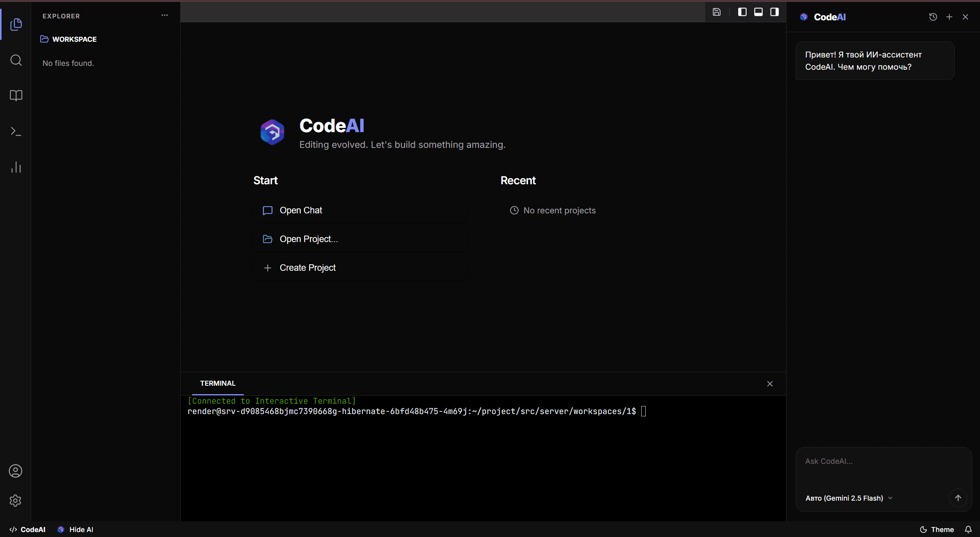The height and width of the screenshot is (537, 980).
Task: Open chat history clock icon
Action: click(933, 17)
